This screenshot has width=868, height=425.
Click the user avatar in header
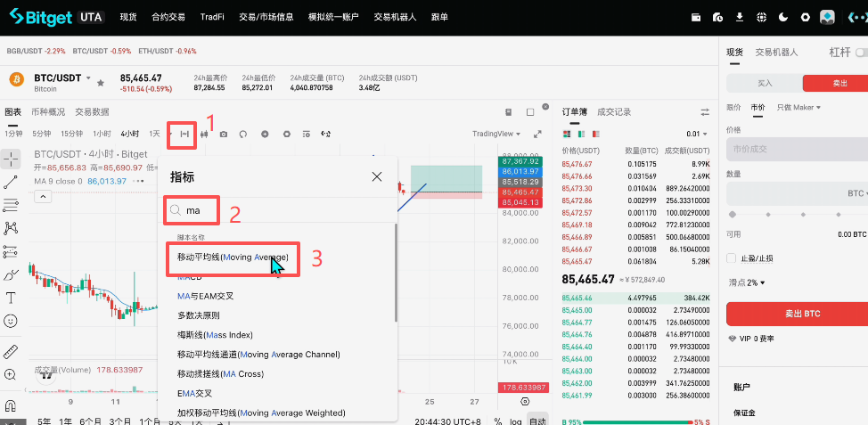[827, 17]
